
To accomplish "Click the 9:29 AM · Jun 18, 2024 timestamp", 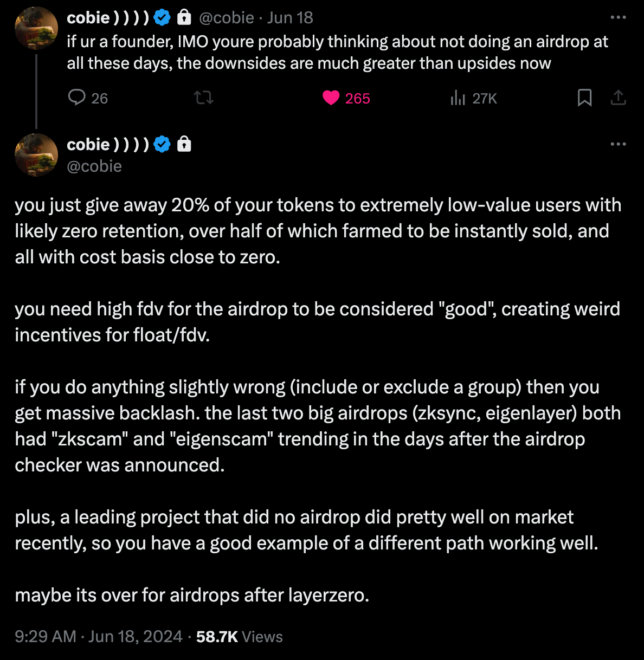I will [x=99, y=636].
